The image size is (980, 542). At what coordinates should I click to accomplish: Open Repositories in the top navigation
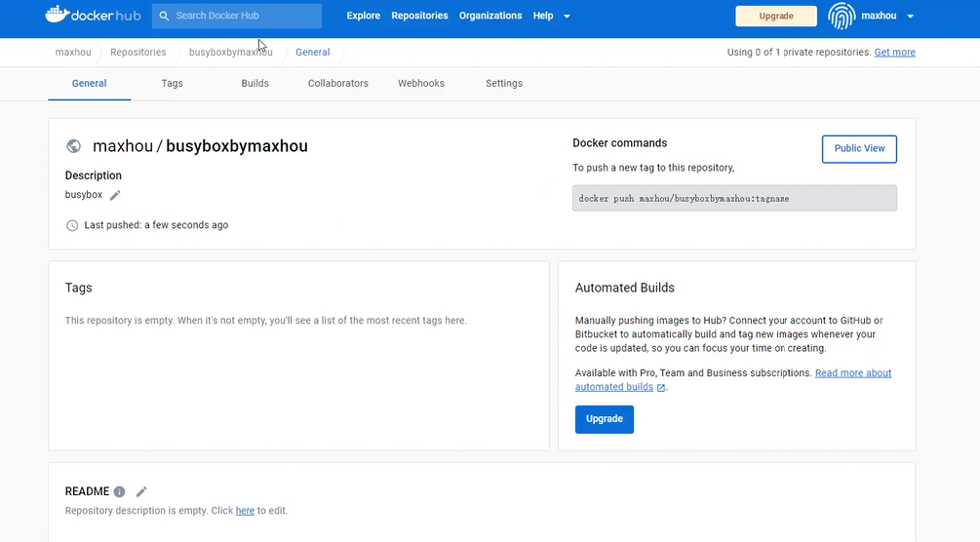coord(419,16)
